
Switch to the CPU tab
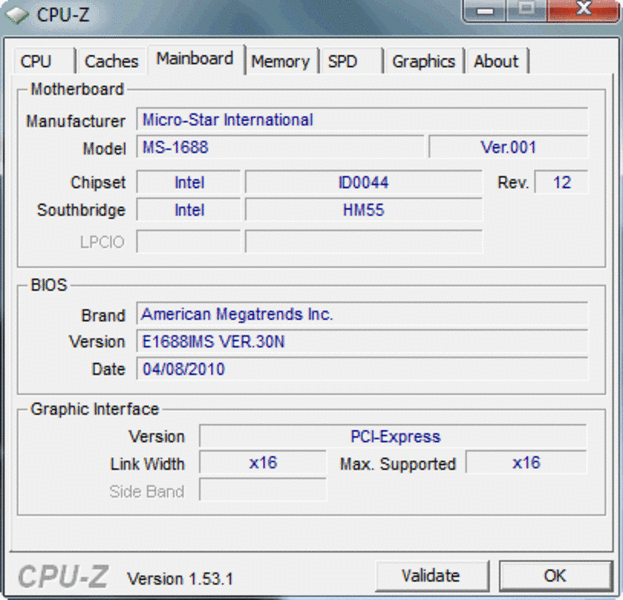tap(44, 61)
